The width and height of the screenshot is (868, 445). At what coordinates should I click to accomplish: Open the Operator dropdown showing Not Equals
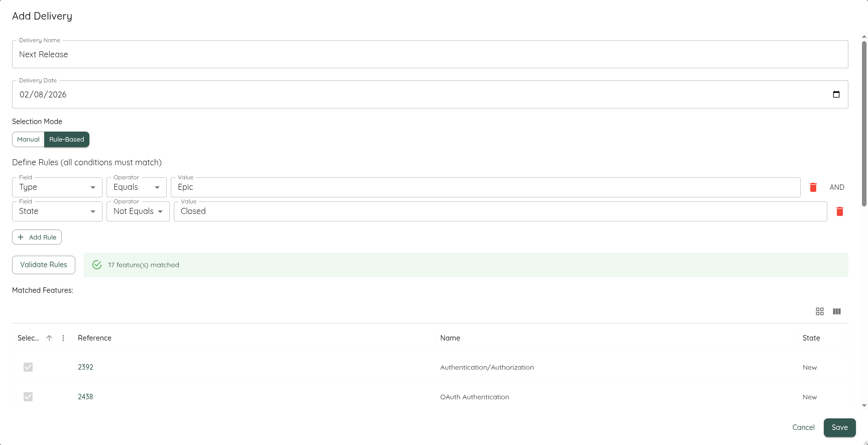click(138, 211)
